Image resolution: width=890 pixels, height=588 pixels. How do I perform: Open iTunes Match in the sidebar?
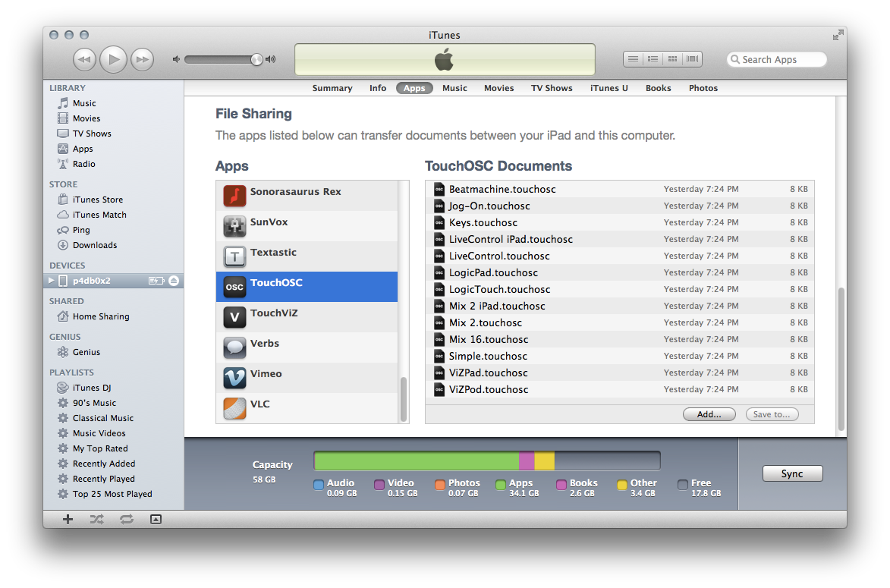(x=114, y=215)
